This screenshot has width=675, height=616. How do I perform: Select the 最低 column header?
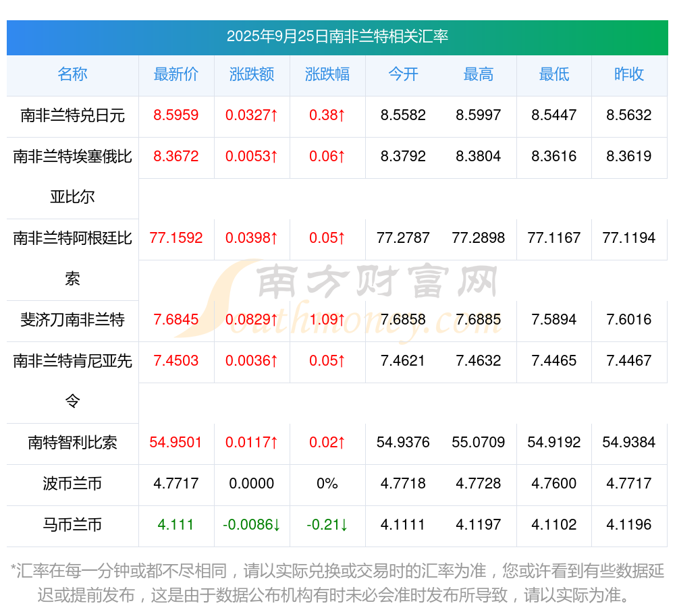point(553,74)
